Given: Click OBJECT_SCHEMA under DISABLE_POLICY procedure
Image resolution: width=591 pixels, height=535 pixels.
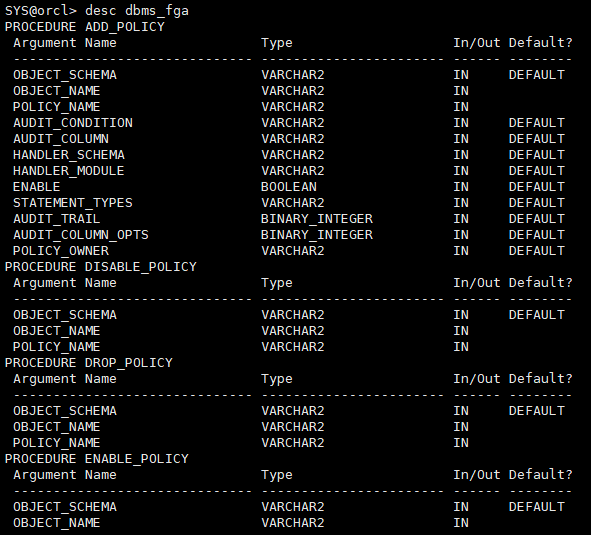Looking at the screenshot, I should pyautogui.click(x=65, y=315).
